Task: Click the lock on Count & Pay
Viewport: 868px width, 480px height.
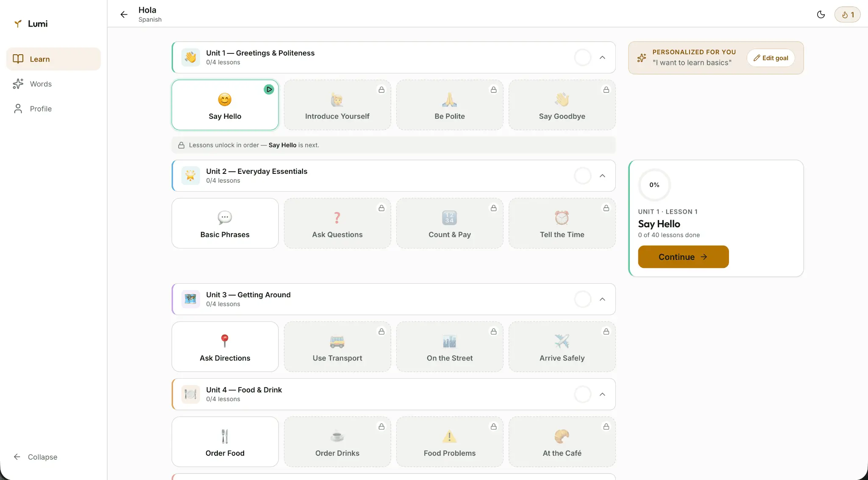Action: tap(494, 208)
